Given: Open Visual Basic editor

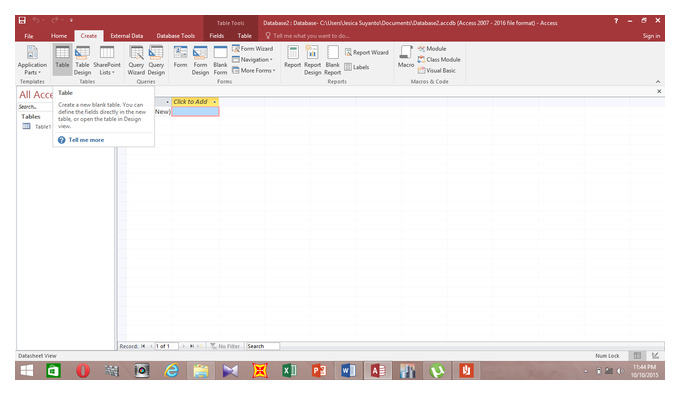Looking at the screenshot, I should [437, 70].
